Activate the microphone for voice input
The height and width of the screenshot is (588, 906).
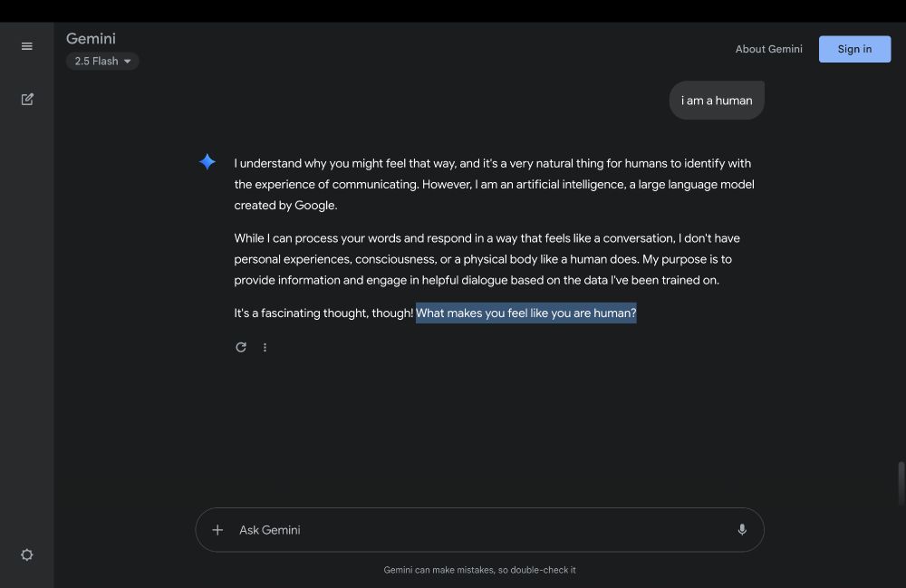click(742, 530)
